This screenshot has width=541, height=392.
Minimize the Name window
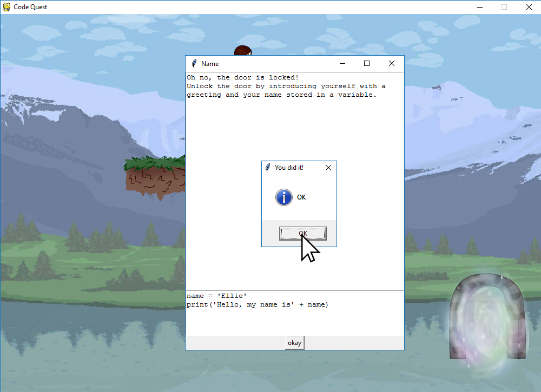pos(342,63)
